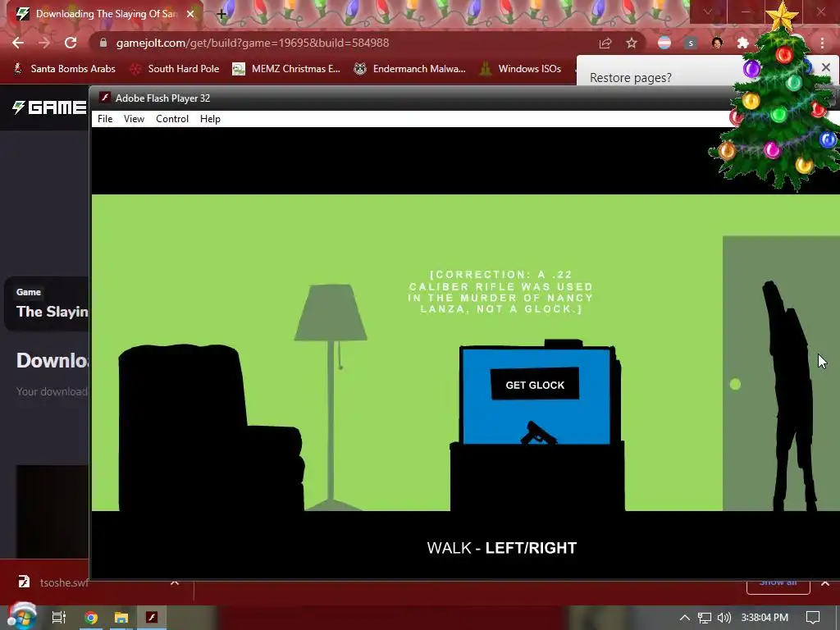Click the clock showing 3:38:04 PM
This screenshot has height=630, width=840.
click(765, 618)
